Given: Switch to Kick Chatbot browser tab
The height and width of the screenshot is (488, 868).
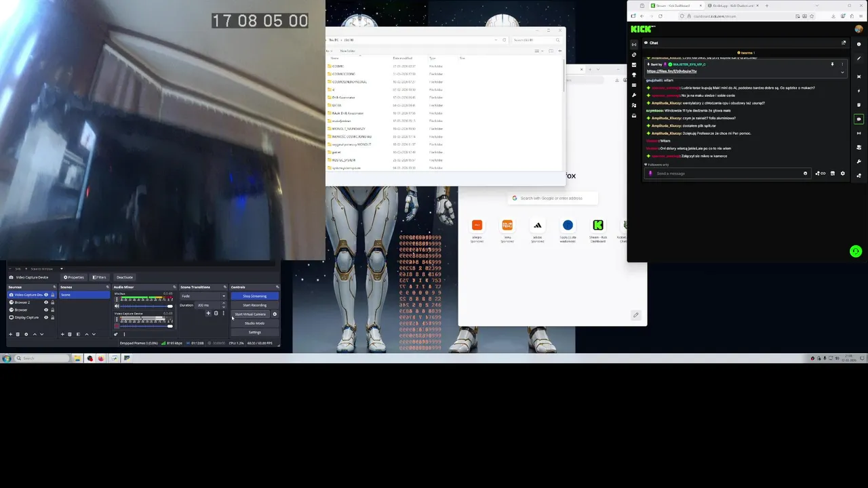Looking at the screenshot, I should [732, 5].
